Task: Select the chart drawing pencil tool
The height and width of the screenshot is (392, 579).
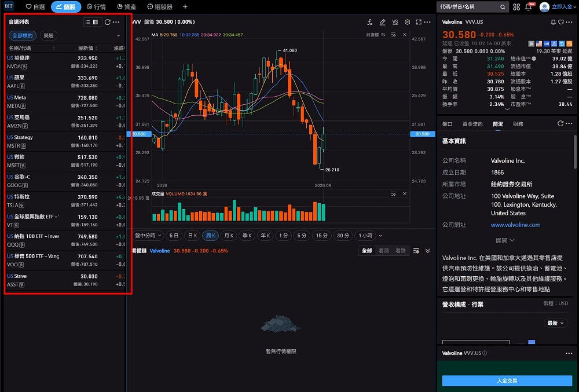Action: click(383, 22)
